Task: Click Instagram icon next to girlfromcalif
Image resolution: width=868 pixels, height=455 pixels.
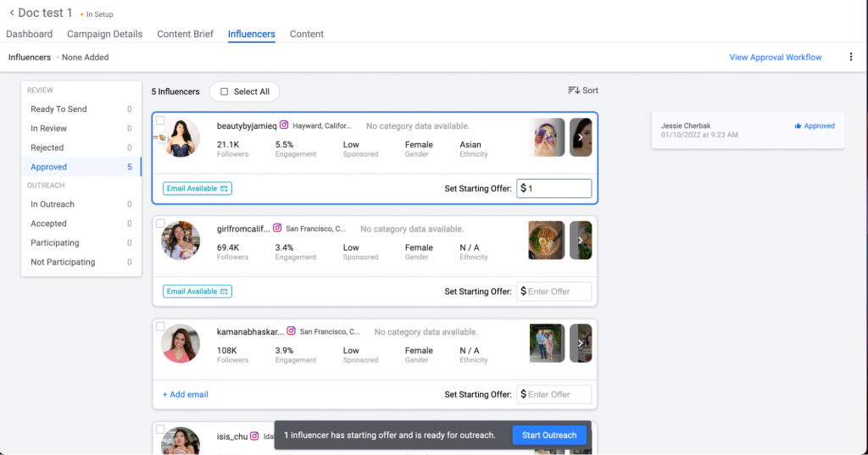Action: click(x=277, y=229)
